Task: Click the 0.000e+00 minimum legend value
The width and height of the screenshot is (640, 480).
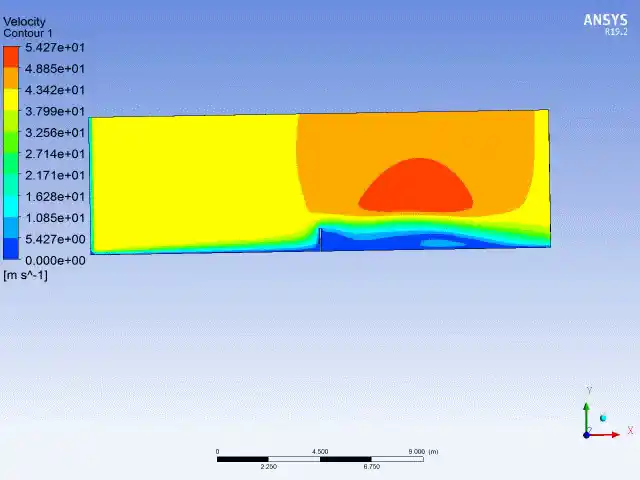Action: pos(55,260)
